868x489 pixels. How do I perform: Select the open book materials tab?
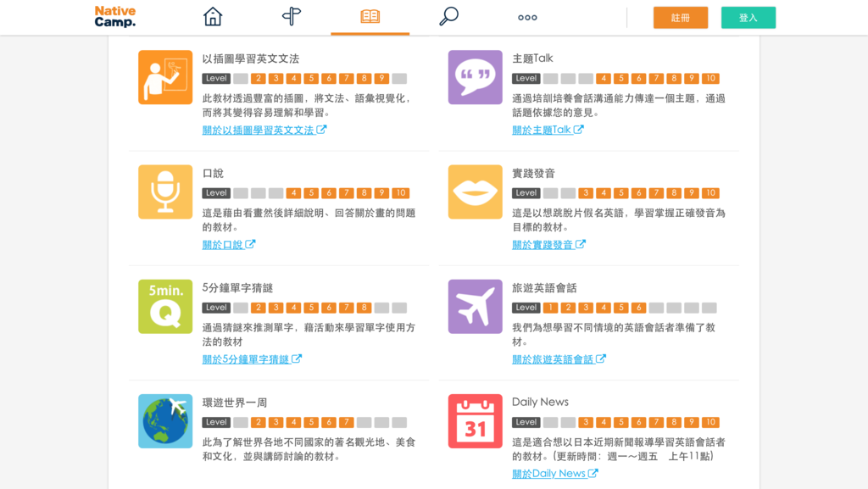tap(370, 17)
